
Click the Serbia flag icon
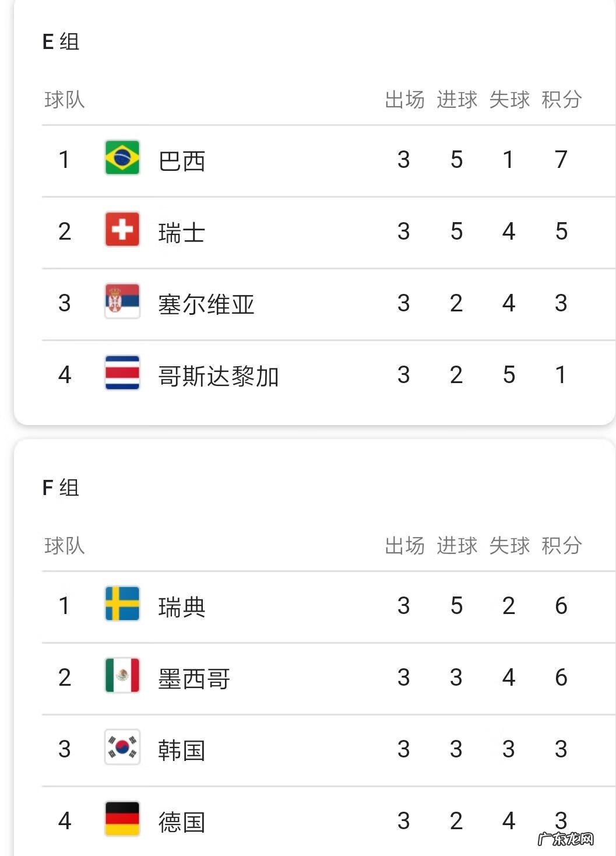122,301
